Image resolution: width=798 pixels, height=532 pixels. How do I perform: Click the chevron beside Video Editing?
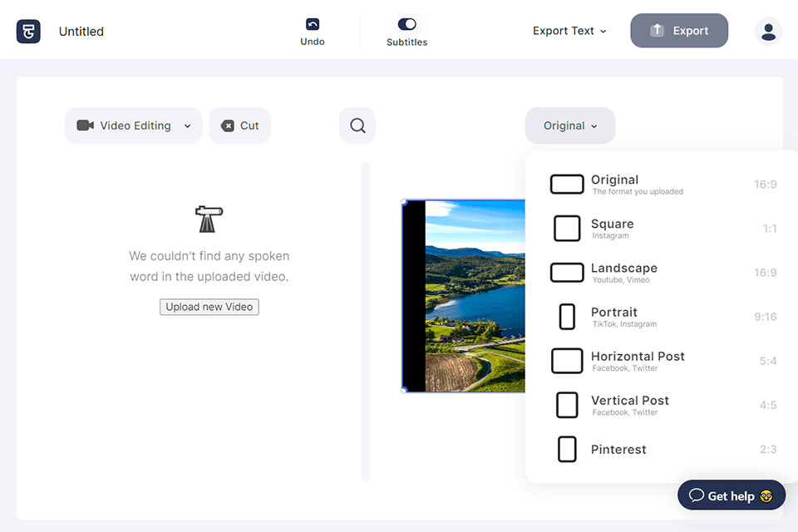(187, 126)
